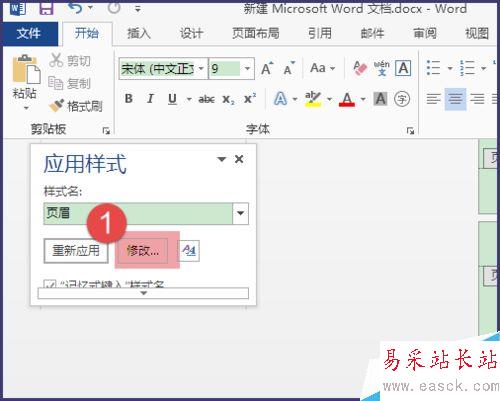
Task: Click the 复制 (Copy) button
Action: 70,83
